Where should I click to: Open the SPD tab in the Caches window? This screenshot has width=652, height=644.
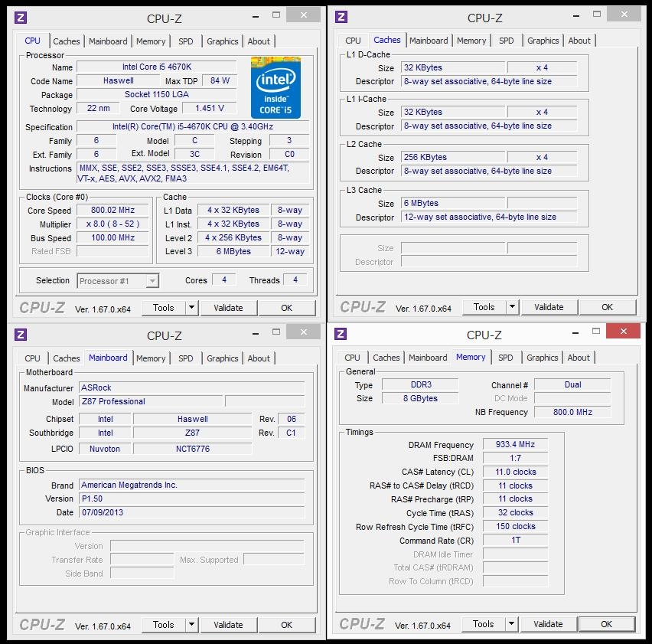point(506,41)
